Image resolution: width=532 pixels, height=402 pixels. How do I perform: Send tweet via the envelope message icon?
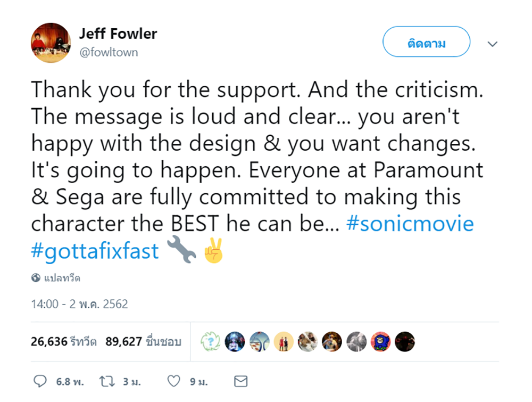241,381
